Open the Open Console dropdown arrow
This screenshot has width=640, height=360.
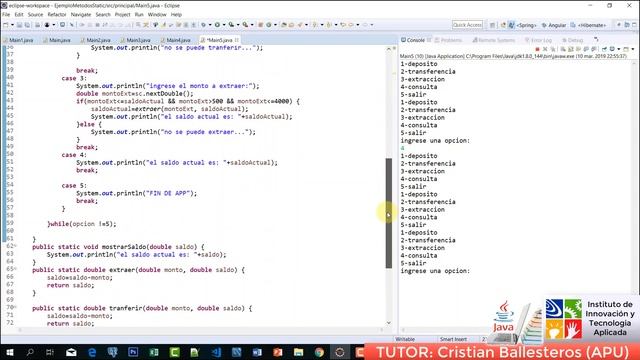tap(633, 49)
